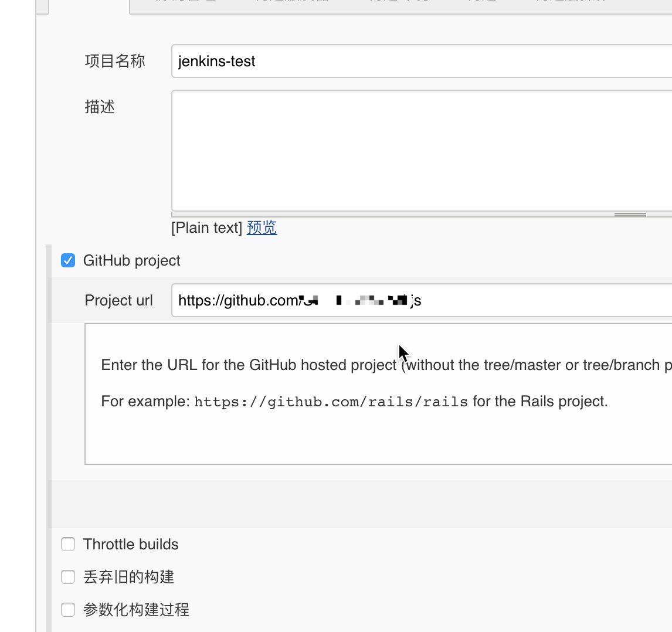The width and height of the screenshot is (672, 632).
Task: Uncheck the GitHub project checkbox
Action: pos(68,260)
